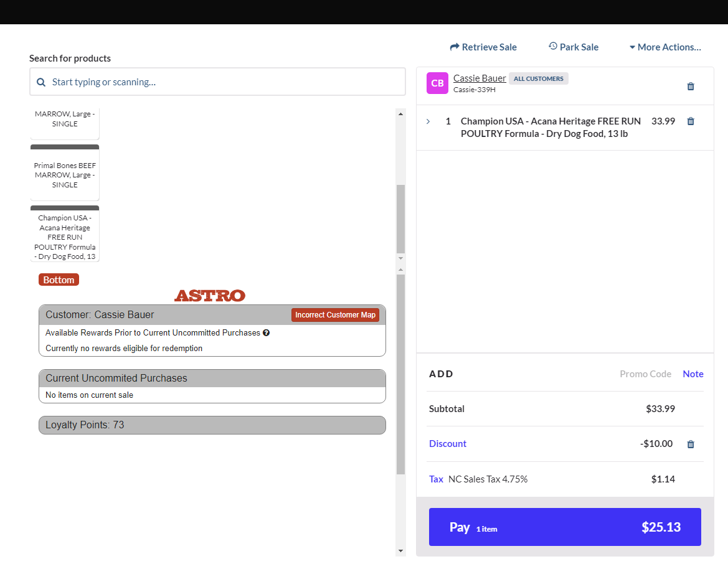This screenshot has height=564, width=728.
Task: Remove the discount using its trash icon
Action: [690, 444]
